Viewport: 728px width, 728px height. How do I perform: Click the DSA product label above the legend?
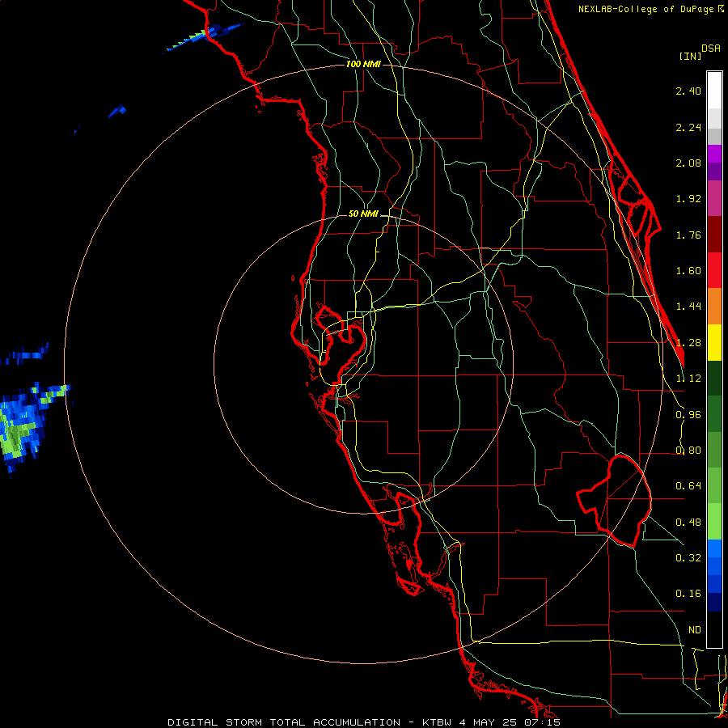[x=711, y=49]
